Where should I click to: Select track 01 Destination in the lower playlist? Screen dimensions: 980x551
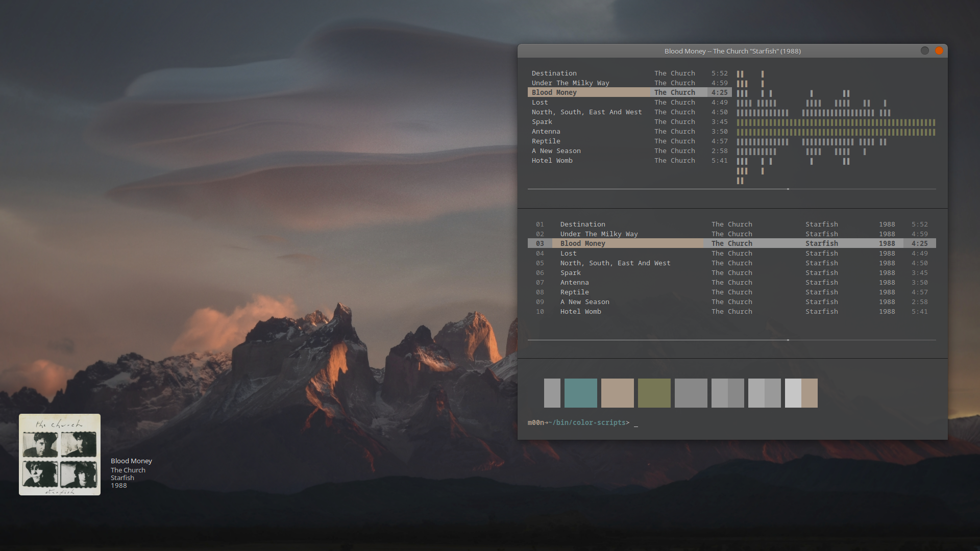tap(583, 224)
